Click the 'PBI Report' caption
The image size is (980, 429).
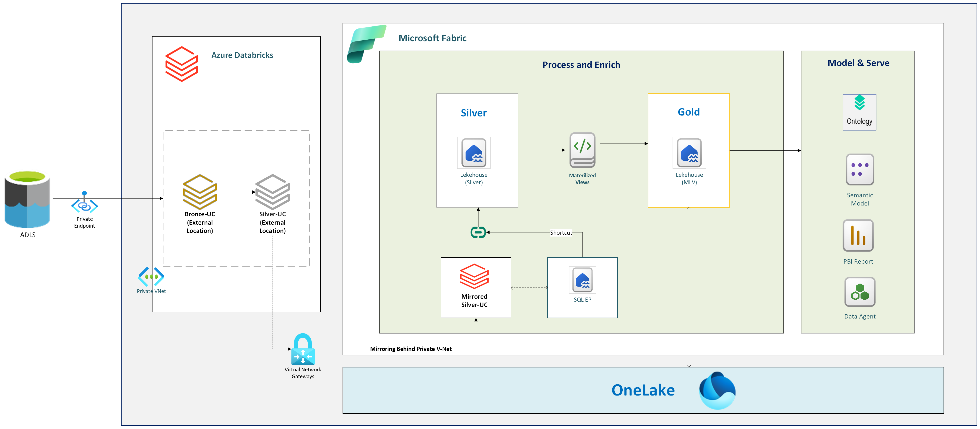(858, 261)
